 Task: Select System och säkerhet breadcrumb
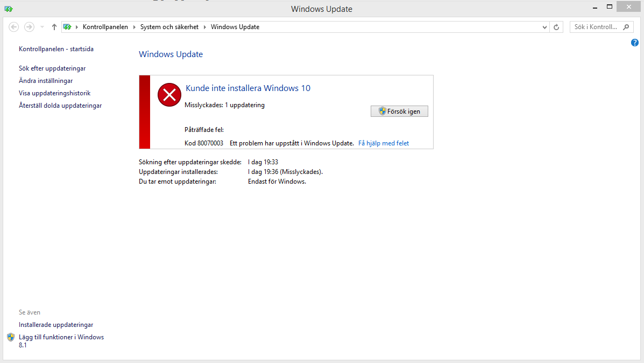(169, 27)
